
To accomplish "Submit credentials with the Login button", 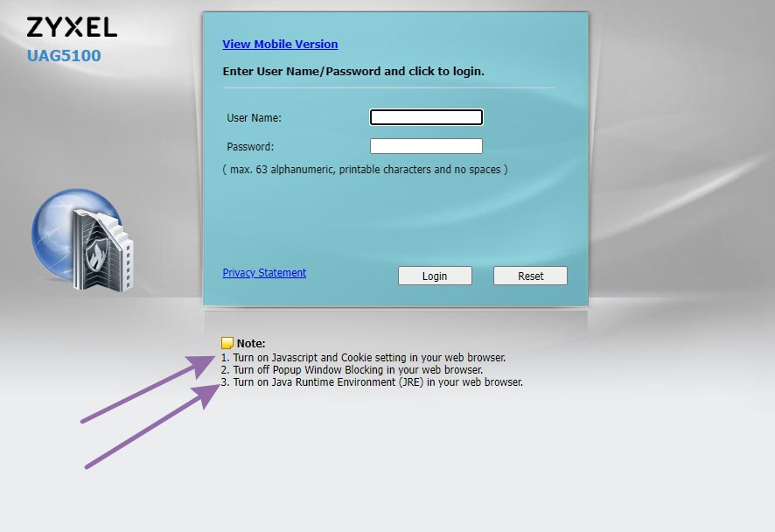I will click(x=435, y=276).
